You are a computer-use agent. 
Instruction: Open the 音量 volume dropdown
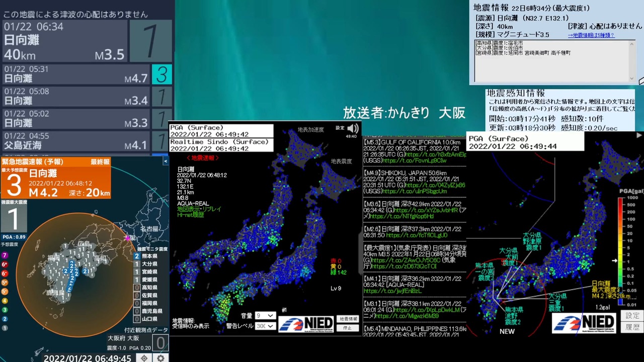coord(265,315)
